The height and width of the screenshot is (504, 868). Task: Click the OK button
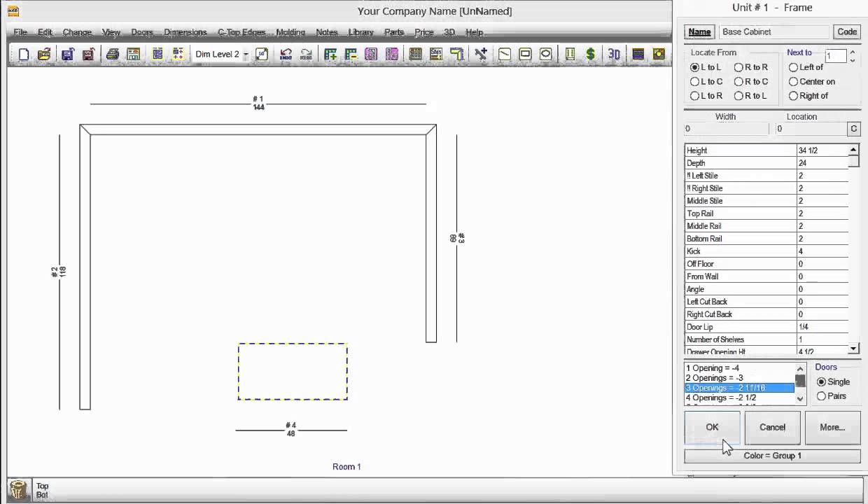pos(712,427)
